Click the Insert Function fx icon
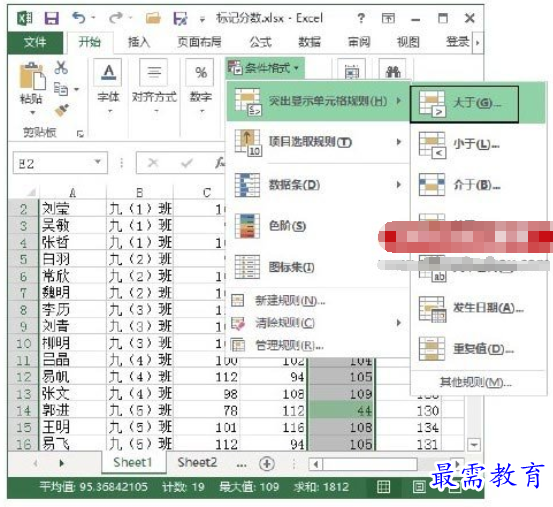 coord(220,163)
